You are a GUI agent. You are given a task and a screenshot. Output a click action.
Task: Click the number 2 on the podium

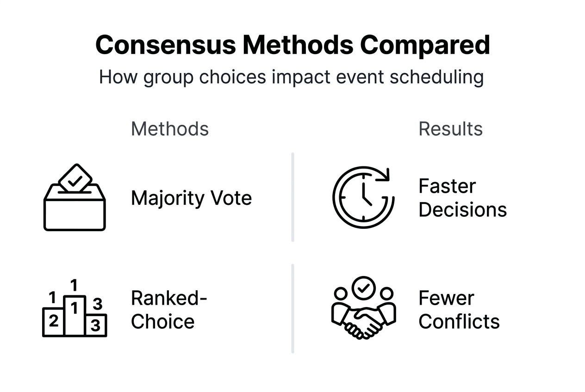click(54, 321)
